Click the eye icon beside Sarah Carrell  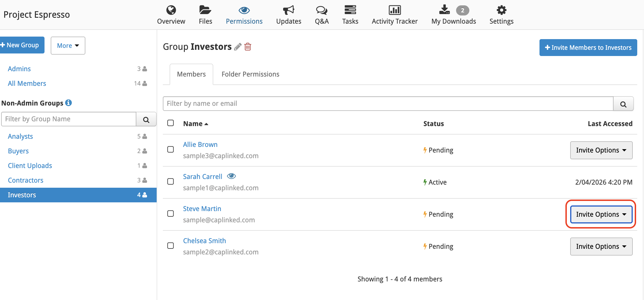click(231, 176)
